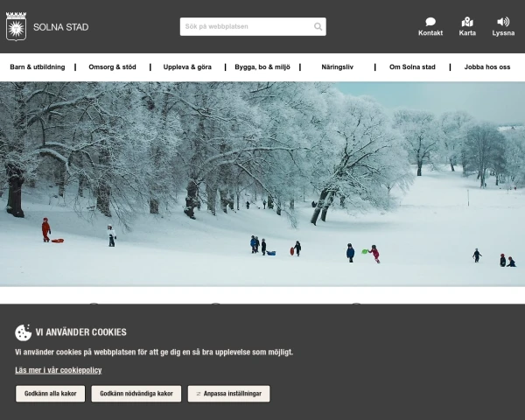This screenshot has height=420, width=525.
Task: Open the Bygga, bo & miljö menu
Action: coord(262,67)
